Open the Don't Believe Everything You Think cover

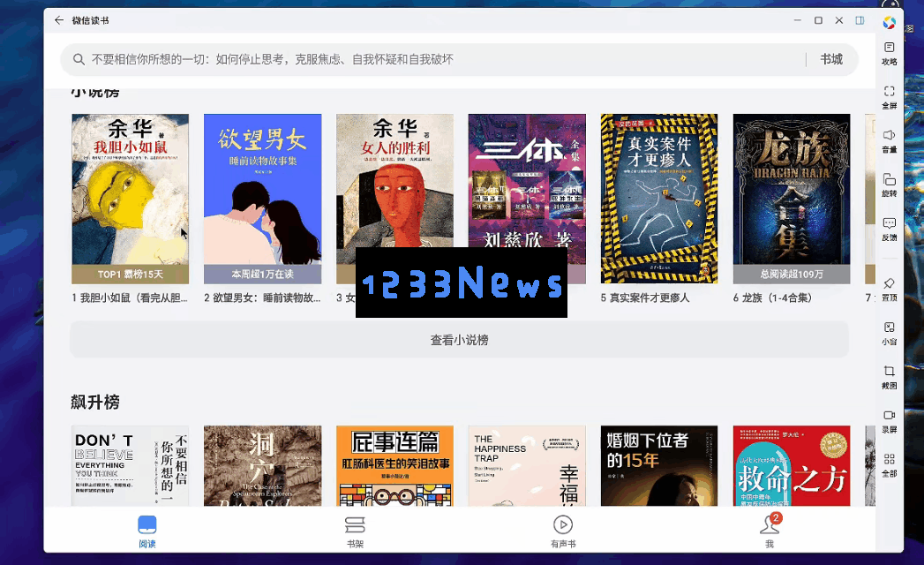(131, 466)
